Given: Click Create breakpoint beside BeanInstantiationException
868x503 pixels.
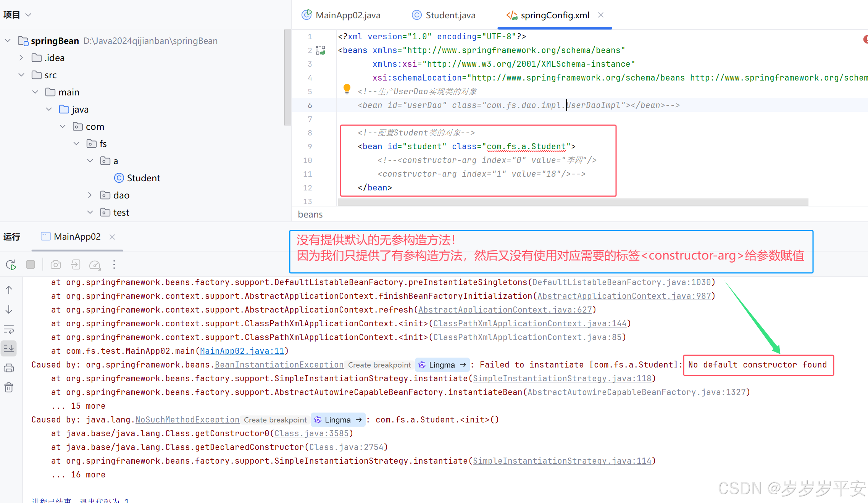Looking at the screenshot, I should pos(379,365).
